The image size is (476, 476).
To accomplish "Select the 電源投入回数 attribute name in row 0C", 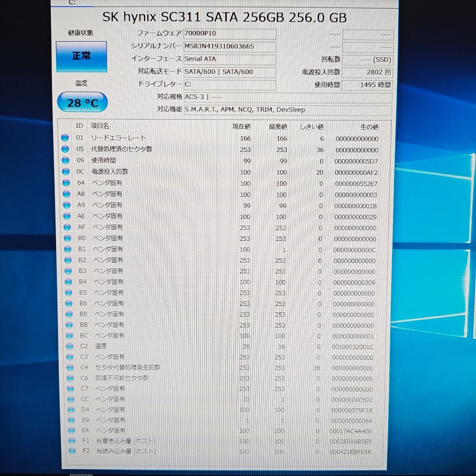I will [x=110, y=171].
